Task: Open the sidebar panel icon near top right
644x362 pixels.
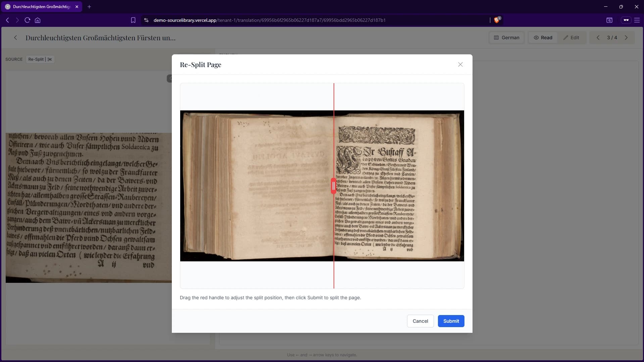Action: (609, 20)
